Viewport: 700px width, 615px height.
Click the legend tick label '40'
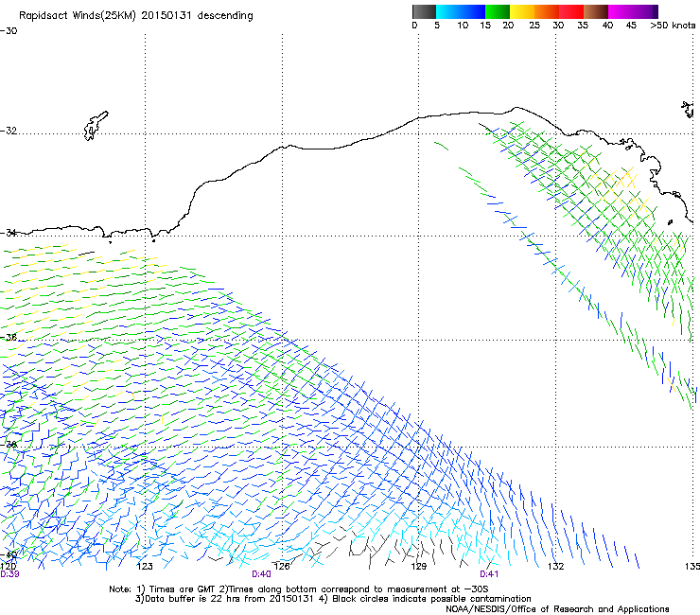607,26
